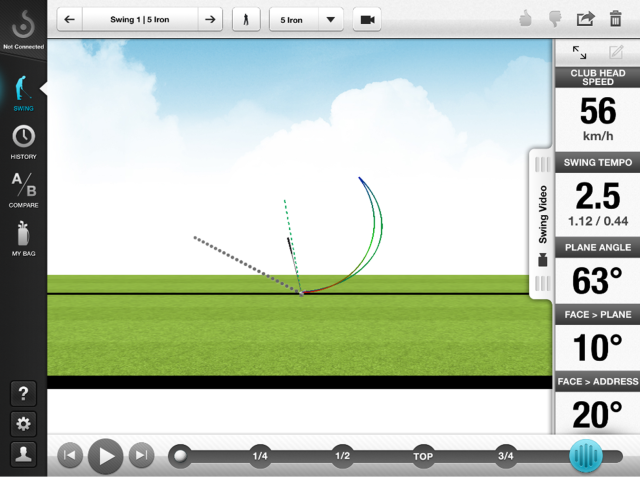Open the History section

click(x=23, y=142)
